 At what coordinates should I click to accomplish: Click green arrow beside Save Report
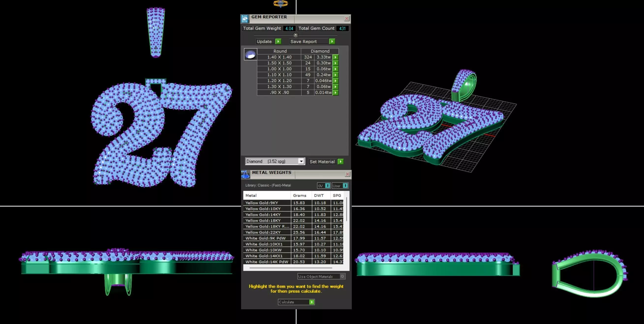click(332, 42)
